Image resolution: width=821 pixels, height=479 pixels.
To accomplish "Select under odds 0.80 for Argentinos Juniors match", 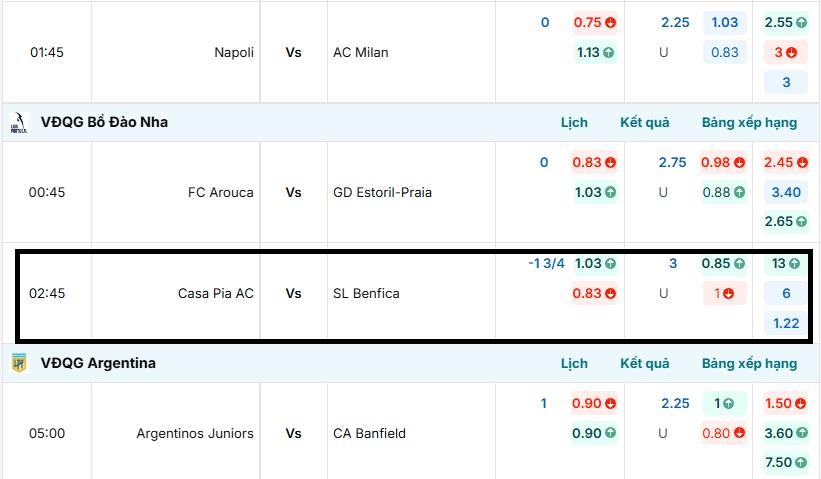I will (x=724, y=433).
